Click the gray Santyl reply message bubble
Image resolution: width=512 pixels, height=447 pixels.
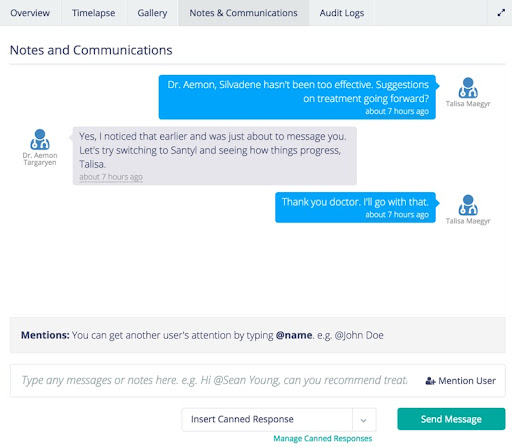point(215,156)
